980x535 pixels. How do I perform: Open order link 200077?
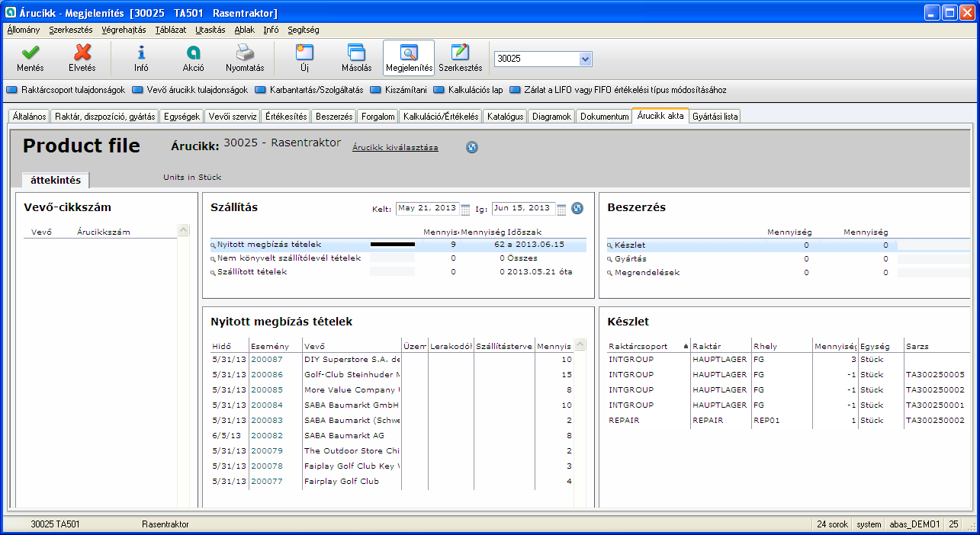[266, 481]
